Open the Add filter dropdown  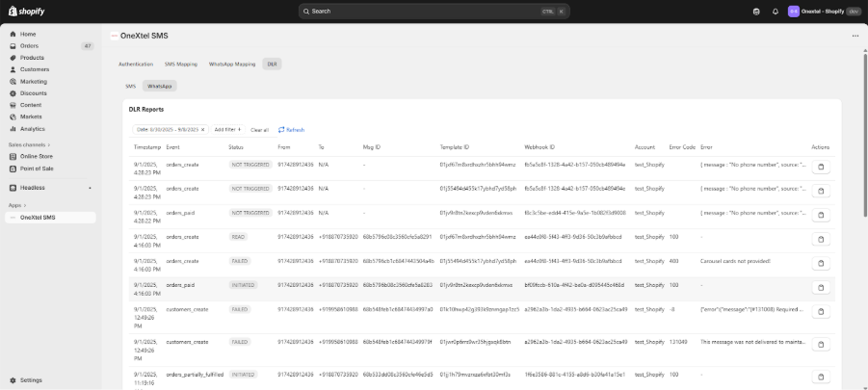pos(227,129)
